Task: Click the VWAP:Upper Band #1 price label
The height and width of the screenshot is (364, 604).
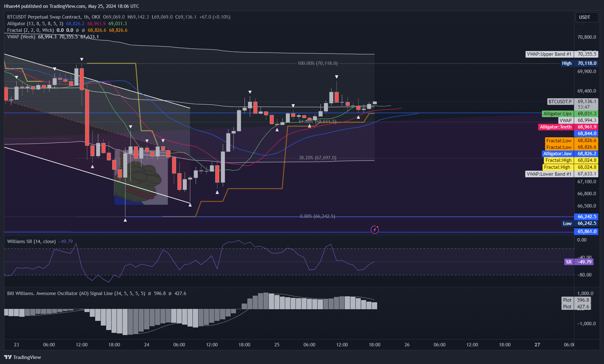Action: coord(561,54)
